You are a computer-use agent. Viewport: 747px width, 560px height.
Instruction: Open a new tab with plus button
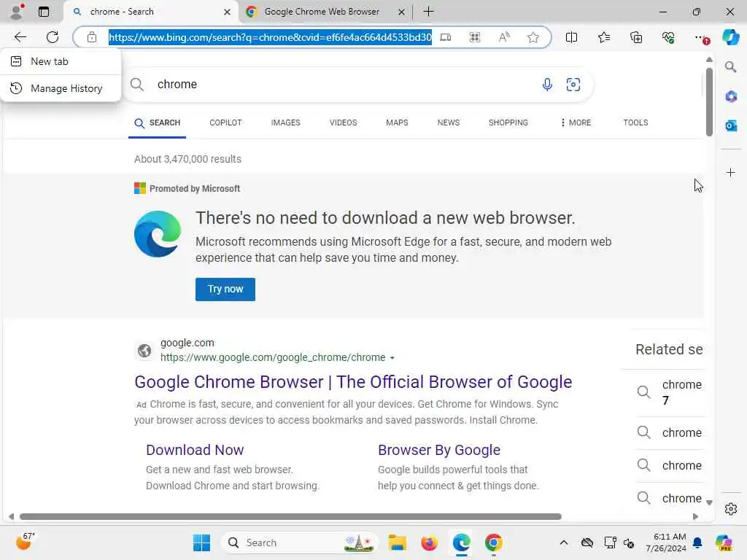[x=428, y=12]
